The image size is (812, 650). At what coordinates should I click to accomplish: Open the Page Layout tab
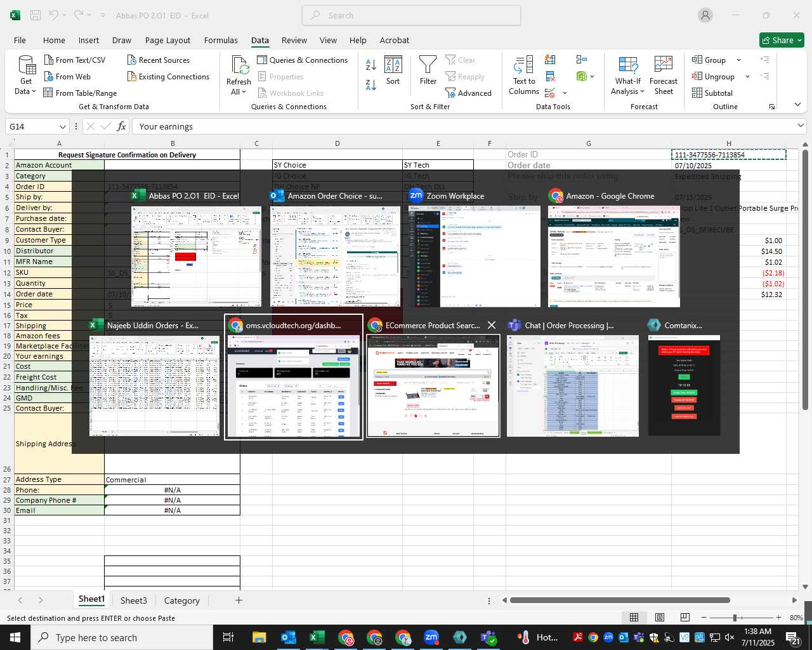(167, 40)
